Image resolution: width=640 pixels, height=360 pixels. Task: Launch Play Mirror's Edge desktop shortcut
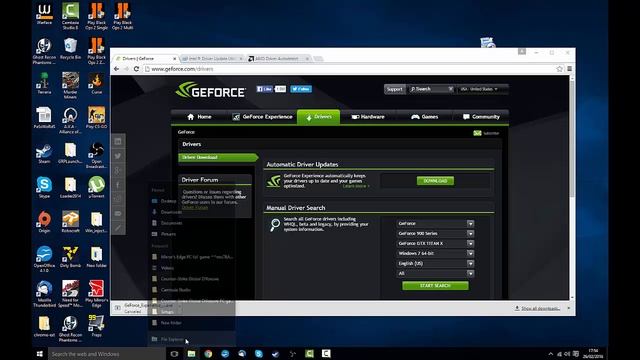pyautogui.click(x=97, y=294)
